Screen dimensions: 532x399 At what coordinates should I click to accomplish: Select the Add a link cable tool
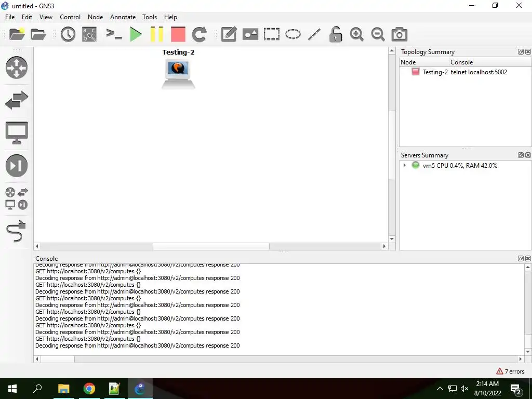[16, 231]
